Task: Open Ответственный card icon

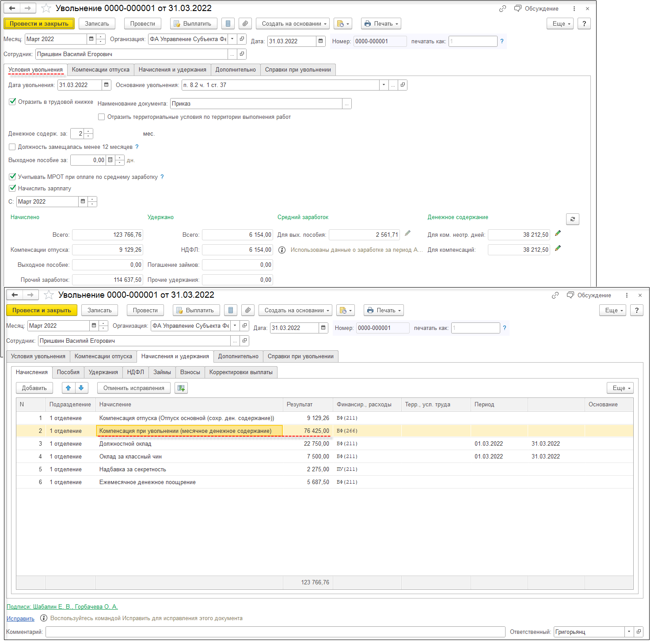Action: coord(639,632)
